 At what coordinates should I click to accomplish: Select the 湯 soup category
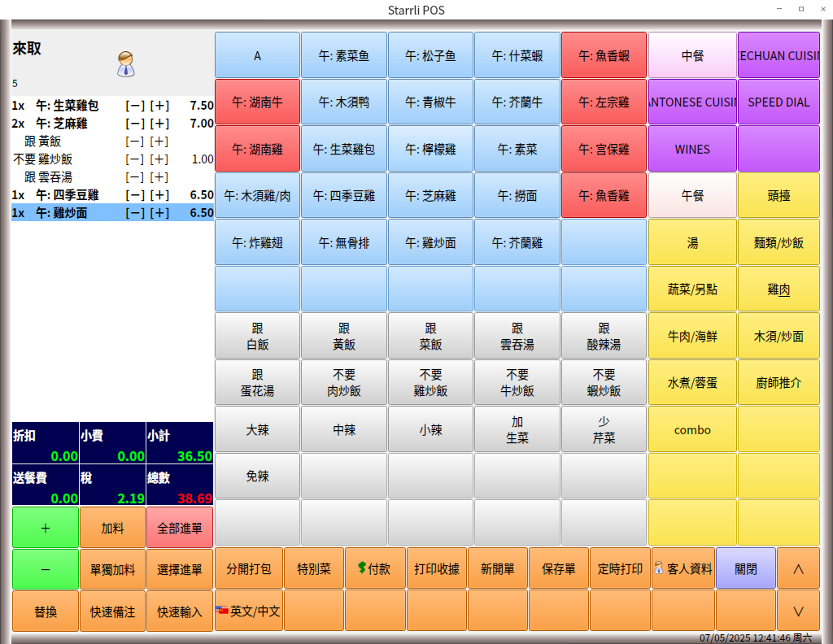point(692,242)
